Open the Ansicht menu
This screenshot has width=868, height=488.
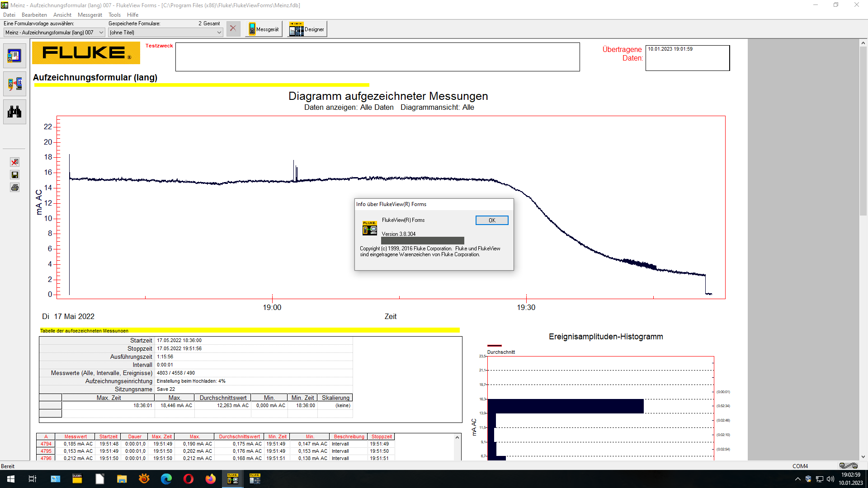tap(62, 15)
